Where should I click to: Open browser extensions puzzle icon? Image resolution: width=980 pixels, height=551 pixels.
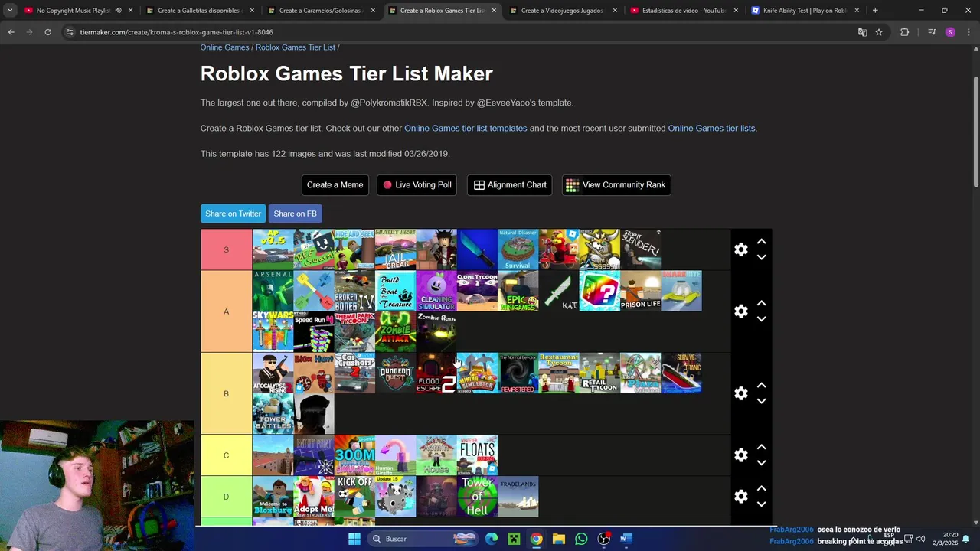(x=905, y=32)
